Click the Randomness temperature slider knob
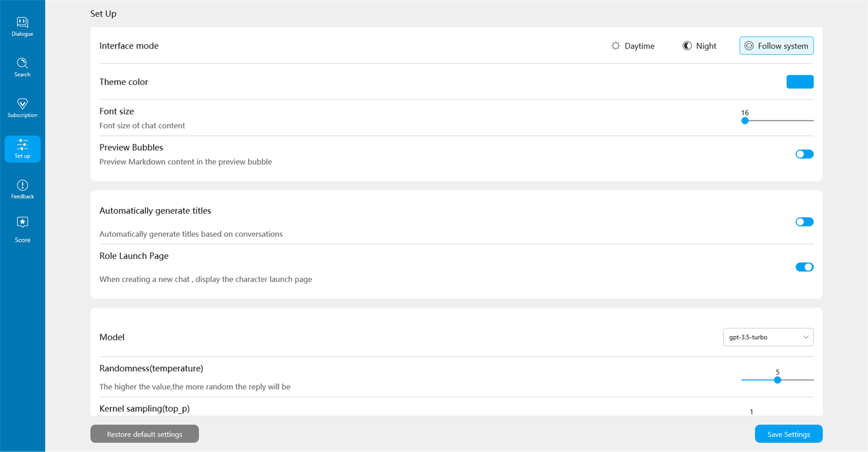This screenshot has height=452, width=868. [777, 380]
